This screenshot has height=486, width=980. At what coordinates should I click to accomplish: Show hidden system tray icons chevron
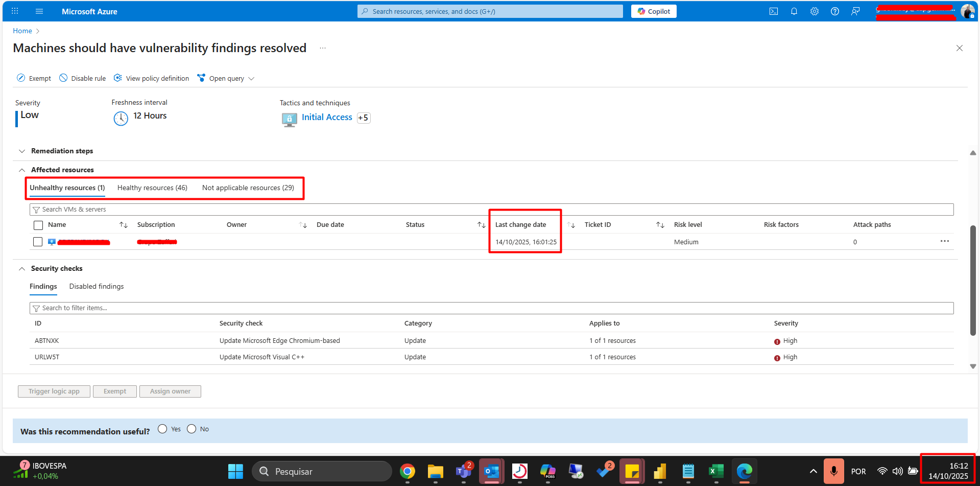tap(813, 471)
